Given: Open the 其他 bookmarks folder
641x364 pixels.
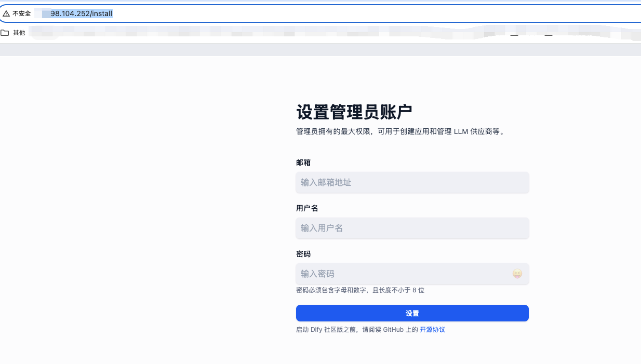Looking at the screenshot, I should [x=13, y=33].
